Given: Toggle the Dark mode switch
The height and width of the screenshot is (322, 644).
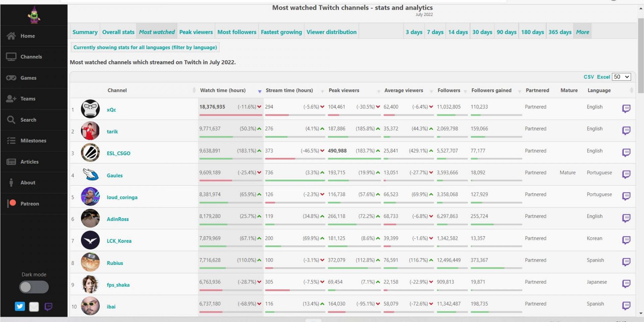Looking at the screenshot, I should [x=34, y=287].
